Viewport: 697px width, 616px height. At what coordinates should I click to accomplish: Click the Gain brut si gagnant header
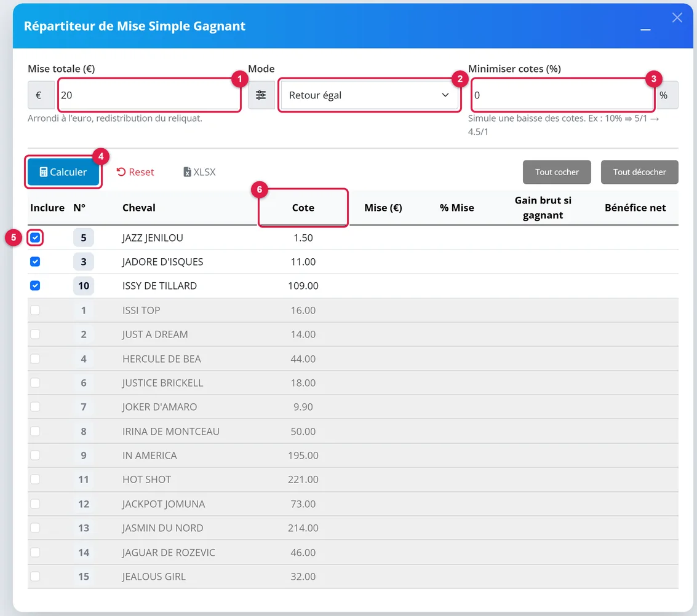543,207
